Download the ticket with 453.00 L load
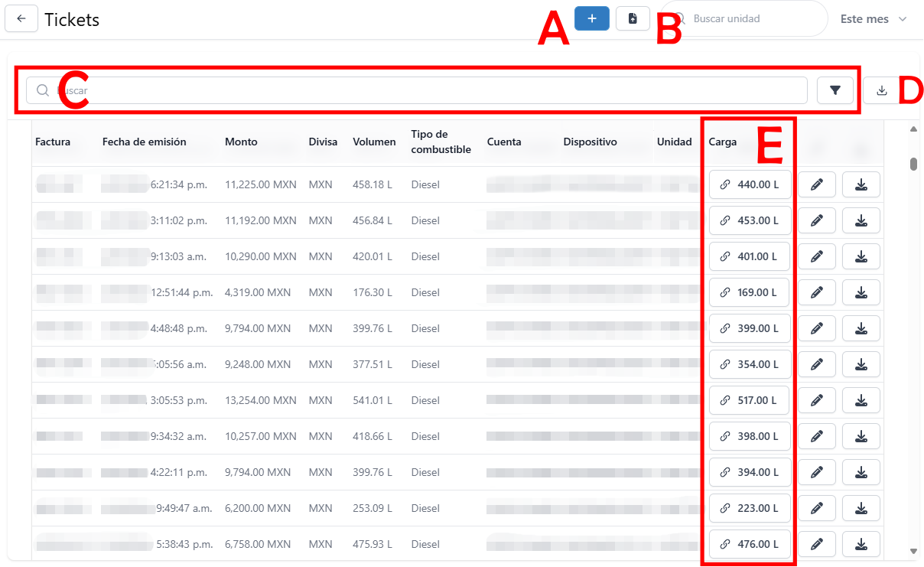Viewport: 924px width, 567px height. click(861, 220)
